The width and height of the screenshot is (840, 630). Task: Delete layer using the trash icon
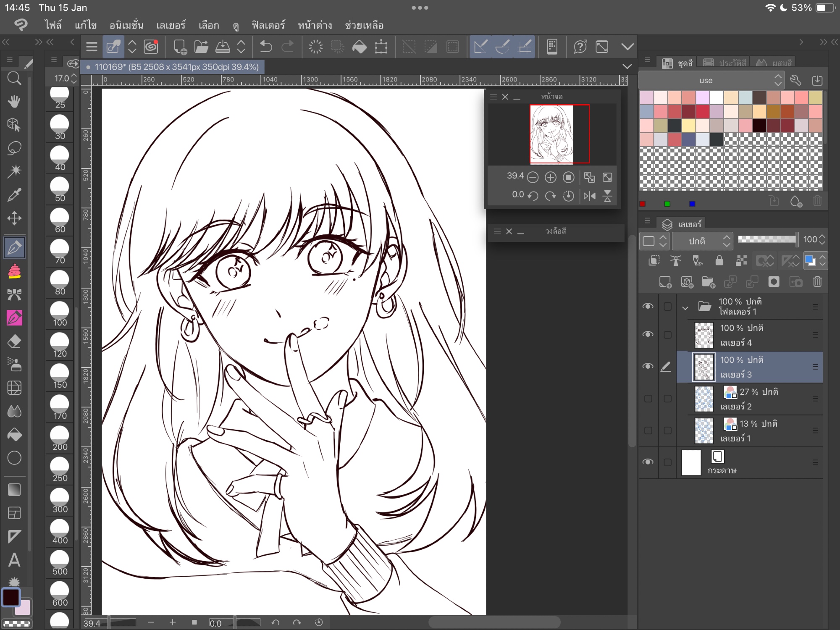click(817, 282)
